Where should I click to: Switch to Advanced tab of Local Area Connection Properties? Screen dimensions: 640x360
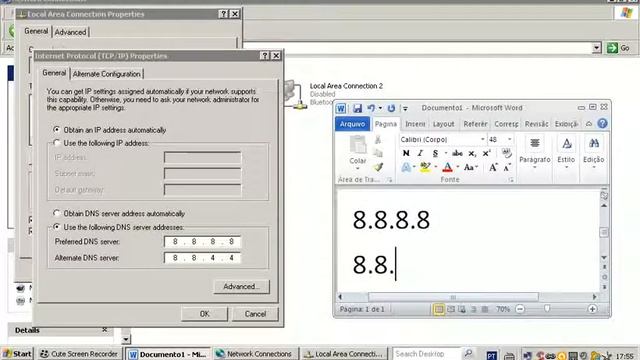tap(70, 32)
